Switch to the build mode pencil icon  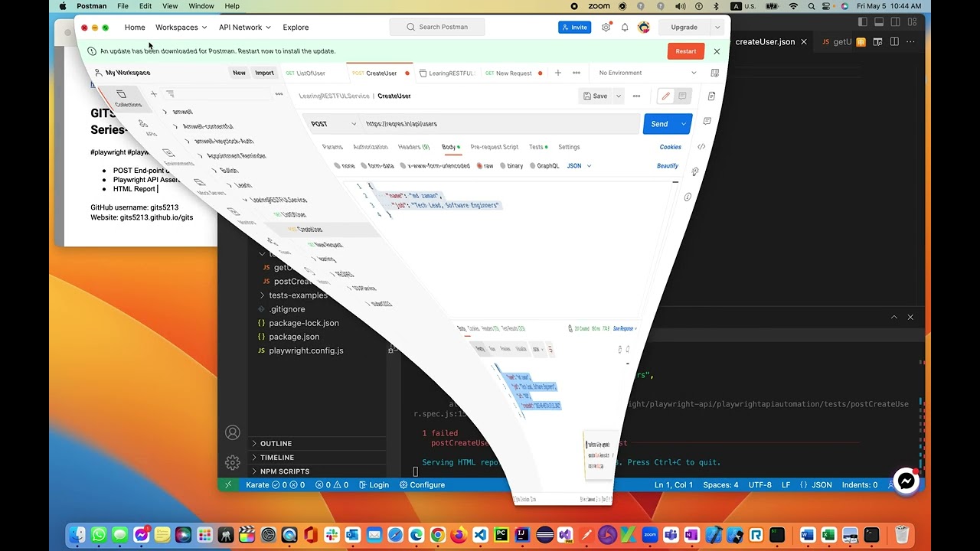click(x=665, y=96)
